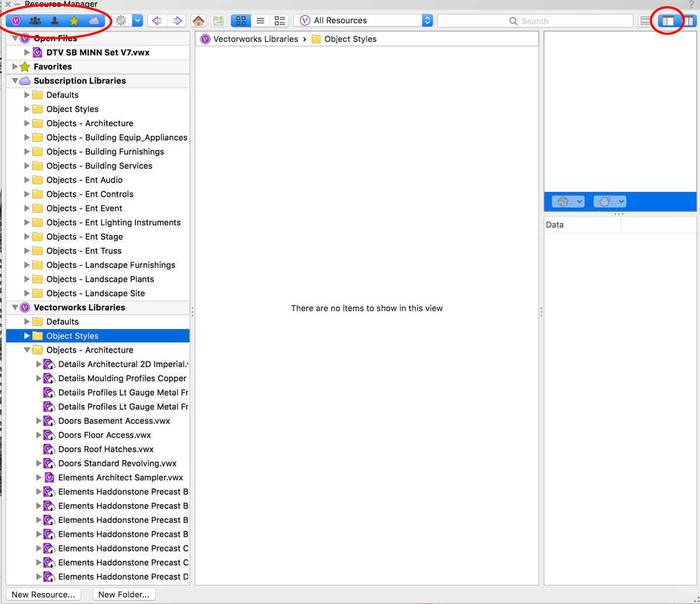Click the New Resource button
The width and height of the screenshot is (700, 604).
coord(43,594)
